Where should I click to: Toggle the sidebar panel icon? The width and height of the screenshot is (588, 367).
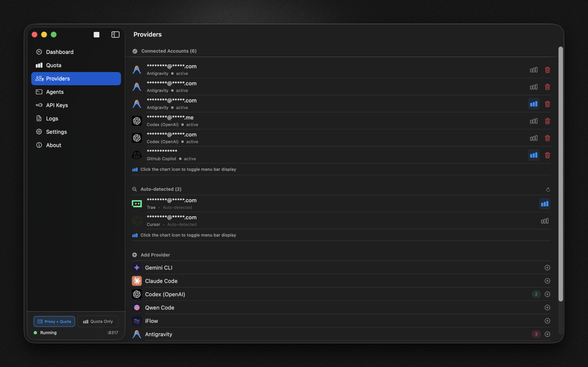[x=115, y=35]
